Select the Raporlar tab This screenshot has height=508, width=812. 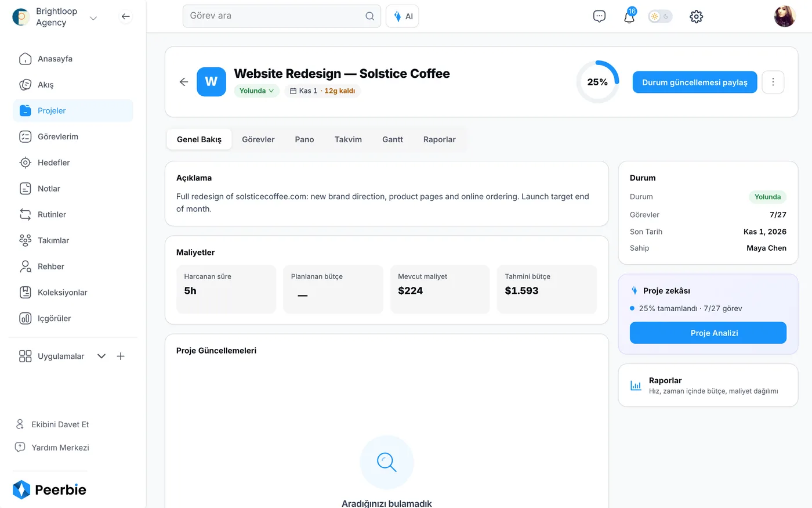point(440,139)
